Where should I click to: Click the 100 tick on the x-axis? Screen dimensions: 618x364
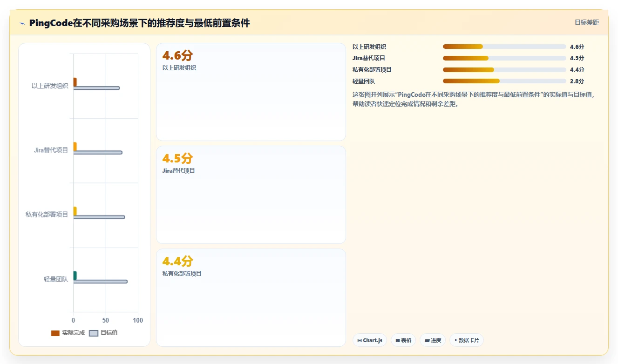click(x=138, y=320)
